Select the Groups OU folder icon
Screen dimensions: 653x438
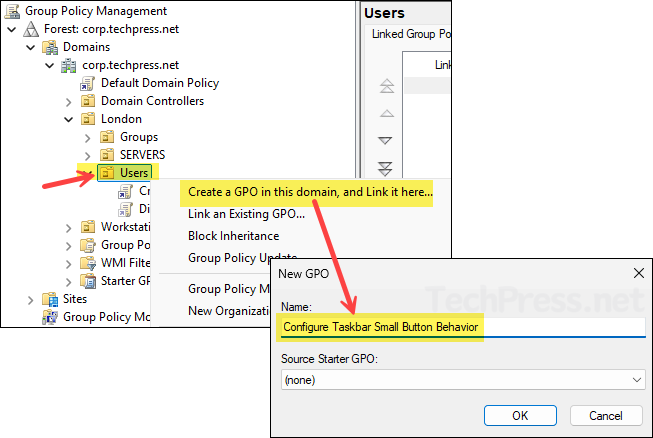107,137
